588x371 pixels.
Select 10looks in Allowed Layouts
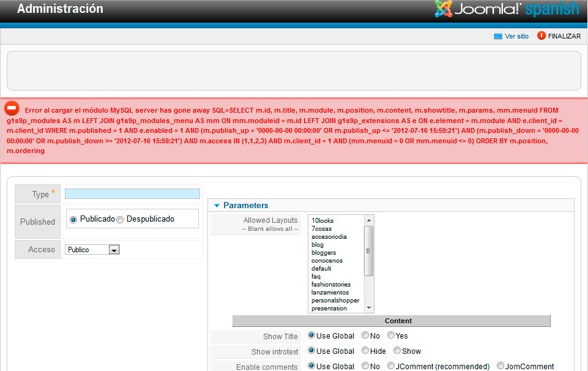coord(322,220)
